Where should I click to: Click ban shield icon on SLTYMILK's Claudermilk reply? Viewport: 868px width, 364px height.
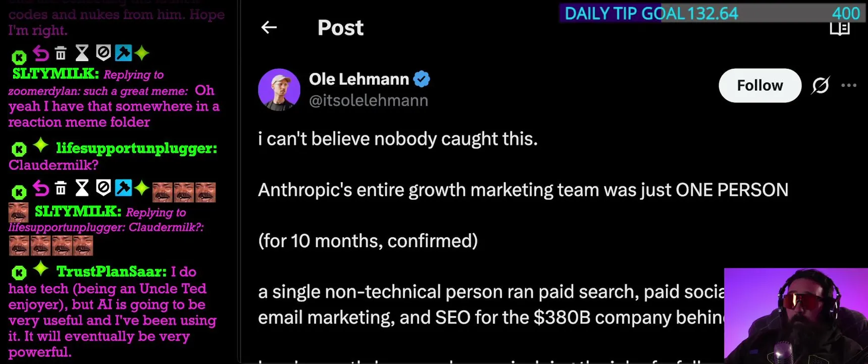103,189
